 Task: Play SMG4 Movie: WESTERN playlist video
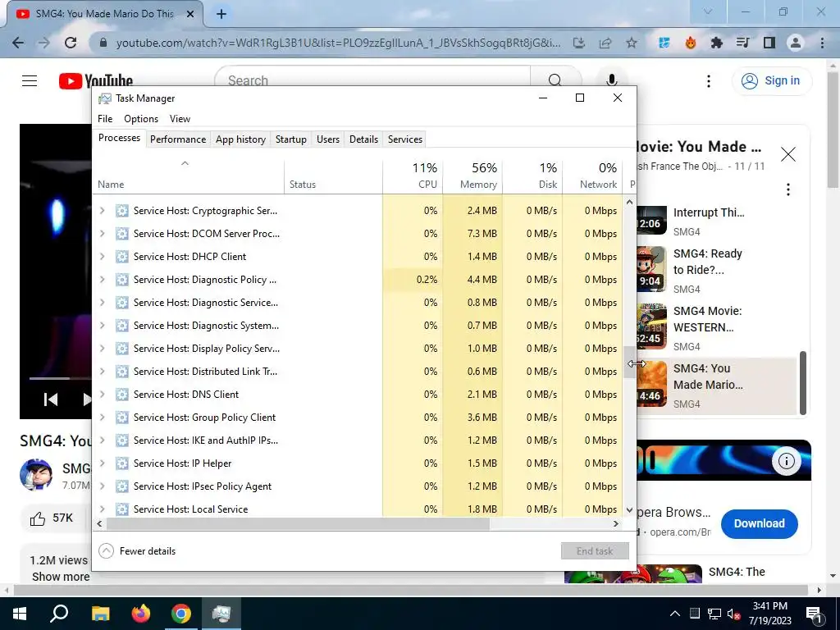tap(718, 327)
